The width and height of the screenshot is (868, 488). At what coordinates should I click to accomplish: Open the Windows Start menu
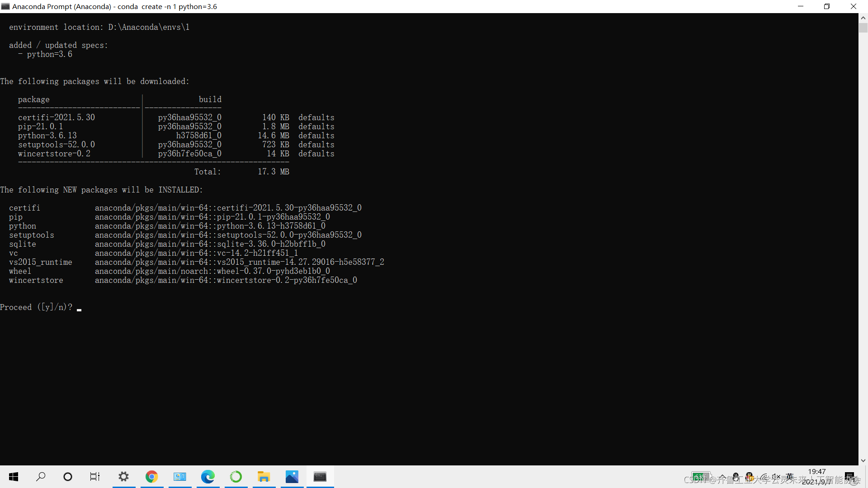tap(14, 477)
